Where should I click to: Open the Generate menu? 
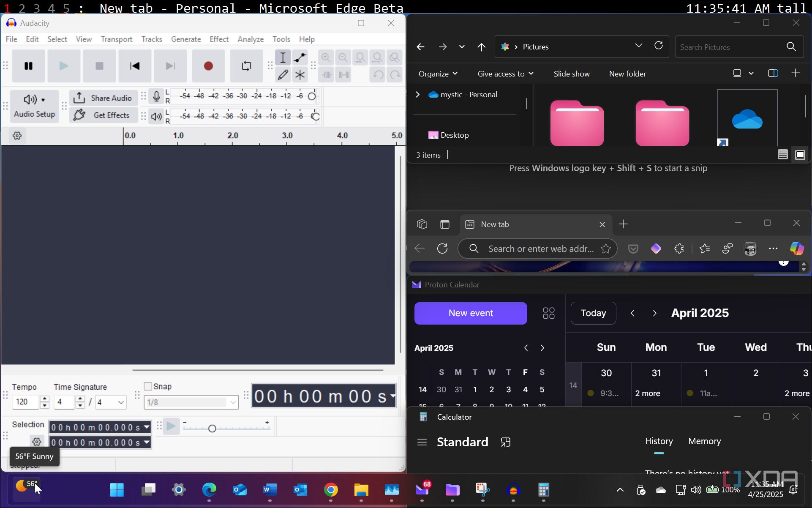pos(186,39)
